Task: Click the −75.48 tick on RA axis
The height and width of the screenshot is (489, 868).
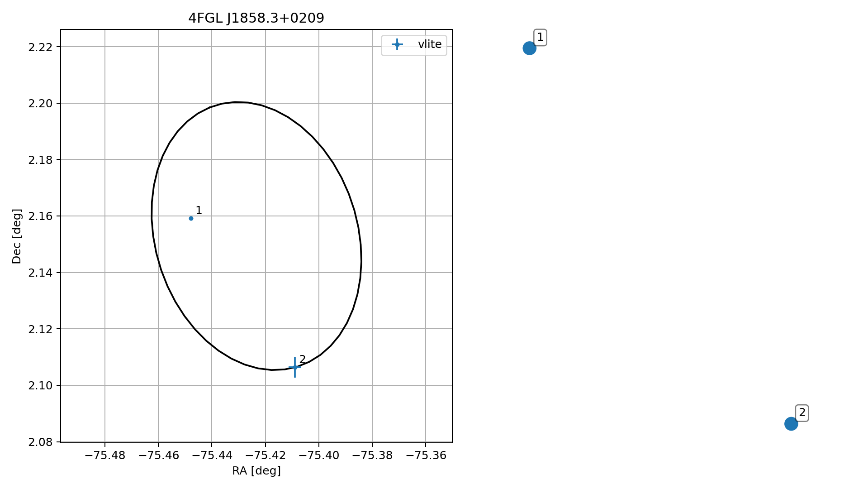Action: (x=105, y=455)
